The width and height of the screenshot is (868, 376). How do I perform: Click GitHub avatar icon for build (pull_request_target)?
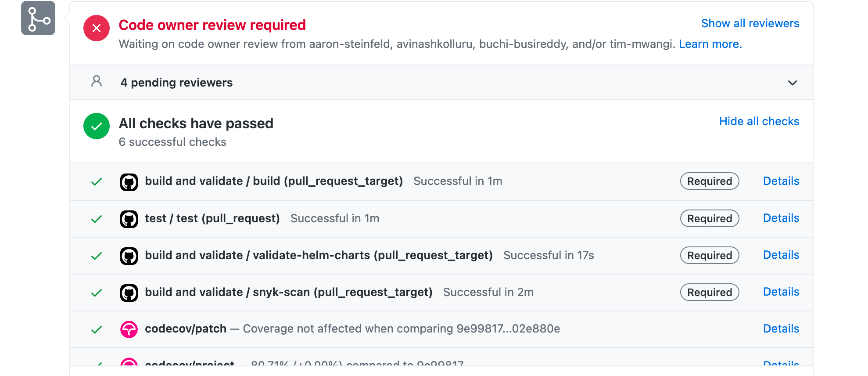tap(129, 182)
